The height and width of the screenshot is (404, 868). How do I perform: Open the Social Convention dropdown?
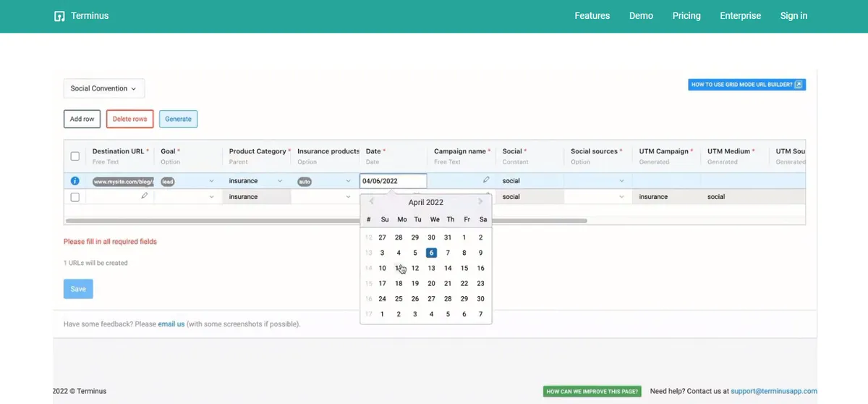coord(104,88)
